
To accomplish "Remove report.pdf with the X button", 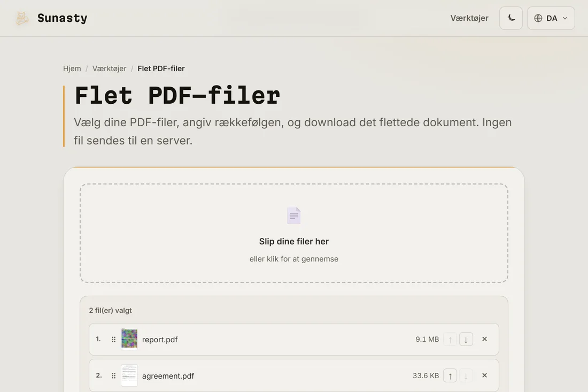I will pos(484,339).
